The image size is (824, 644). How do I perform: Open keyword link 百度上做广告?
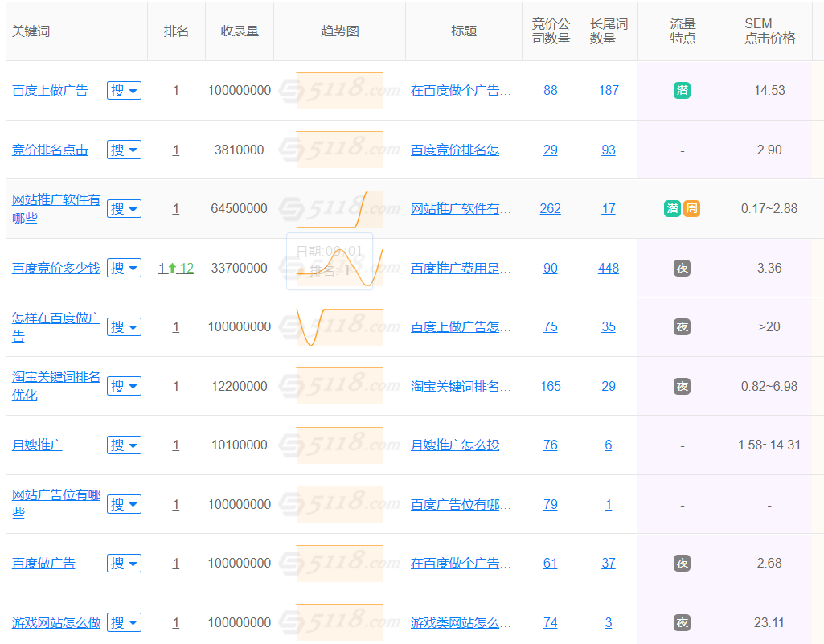tap(50, 90)
